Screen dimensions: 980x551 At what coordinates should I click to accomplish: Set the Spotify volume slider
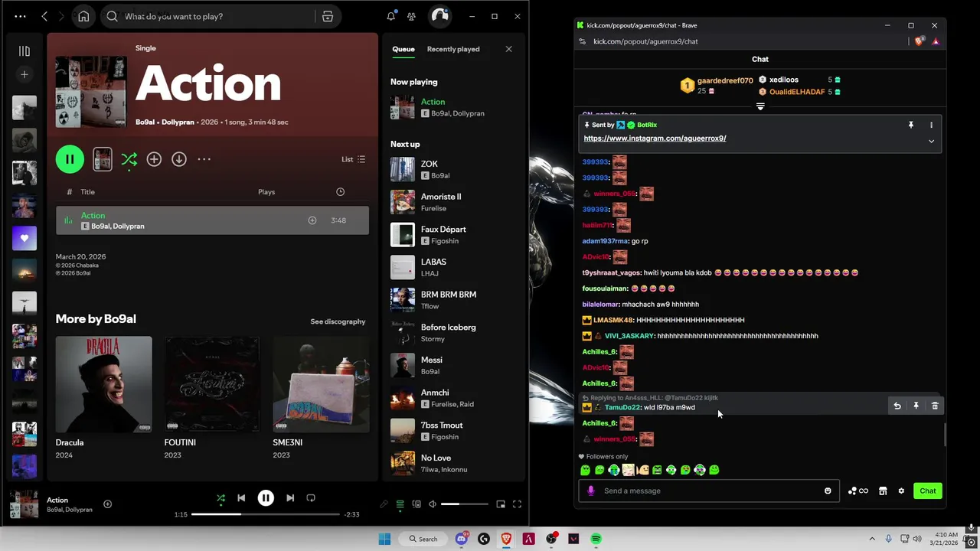pyautogui.click(x=465, y=504)
